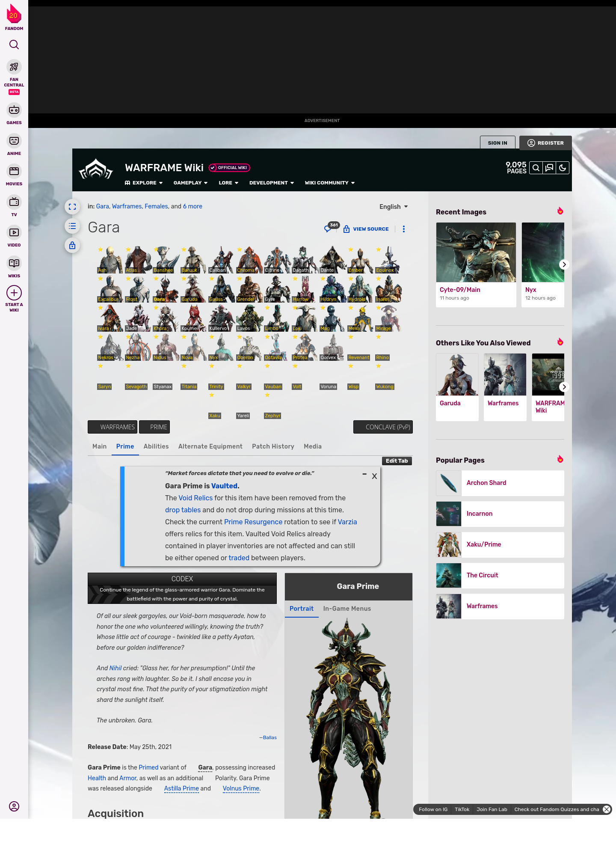Open Xaku/Prime popular page
This screenshot has width=616, height=856.
[500, 545]
